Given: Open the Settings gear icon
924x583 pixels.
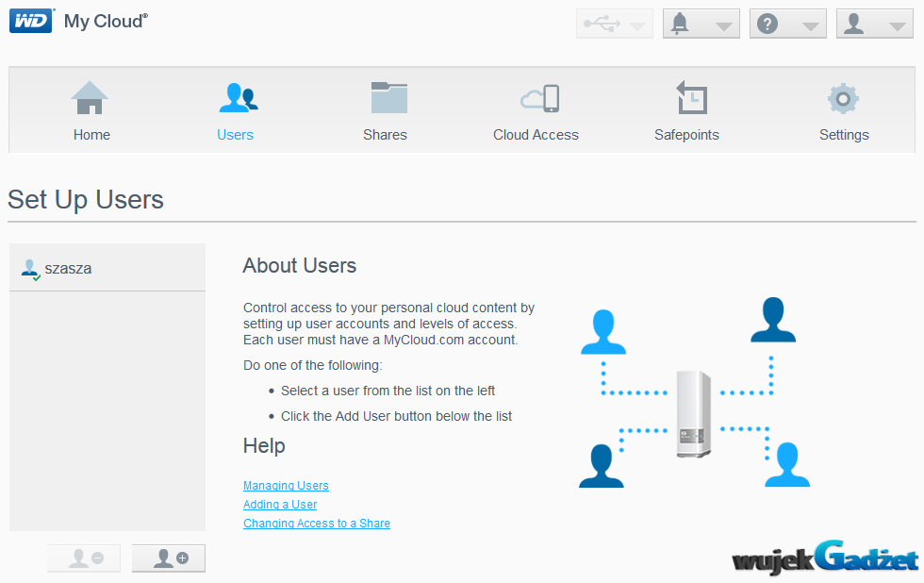Looking at the screenshot, I should click(x=842, y=98).
